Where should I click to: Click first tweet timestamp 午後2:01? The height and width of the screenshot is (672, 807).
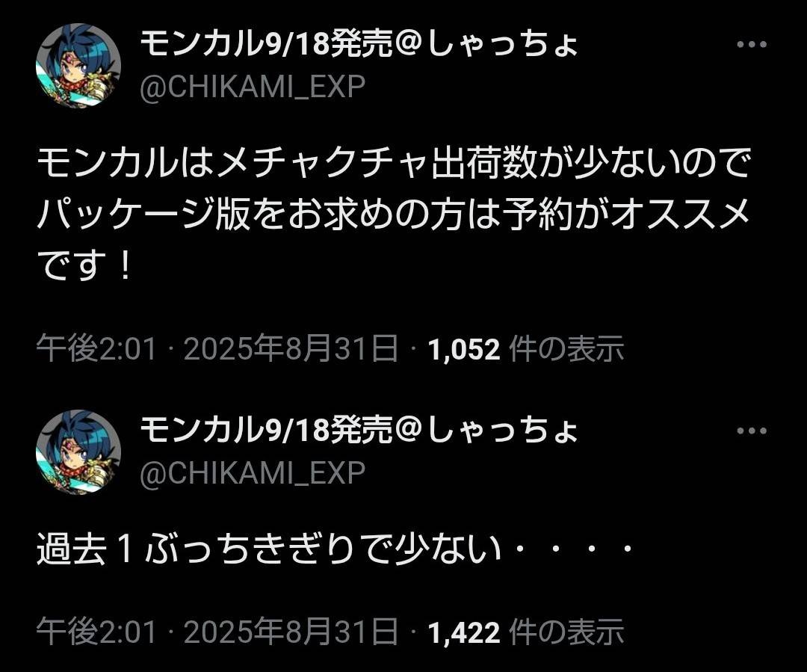pos(96,348)
